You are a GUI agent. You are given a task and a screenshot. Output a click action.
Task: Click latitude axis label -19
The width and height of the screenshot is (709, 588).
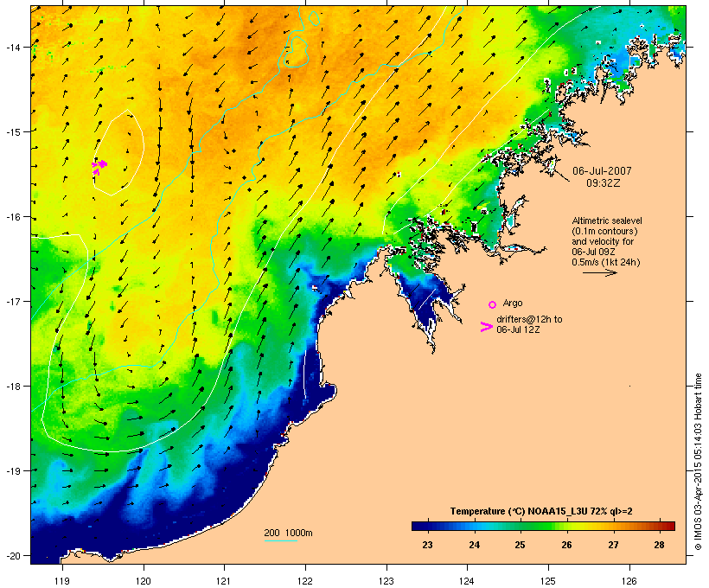click(12, 471)
